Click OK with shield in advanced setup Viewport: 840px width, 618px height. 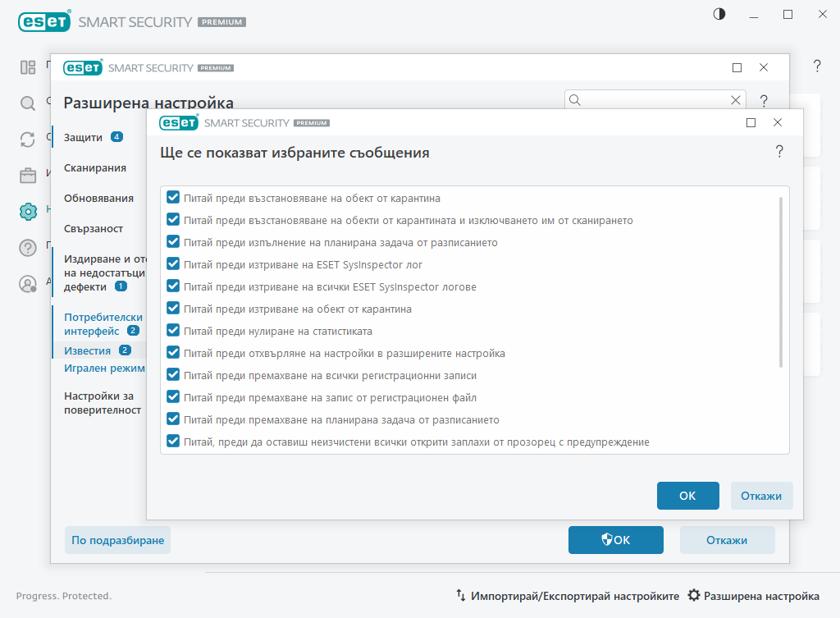pyautogui.click(x=615, y=540)
